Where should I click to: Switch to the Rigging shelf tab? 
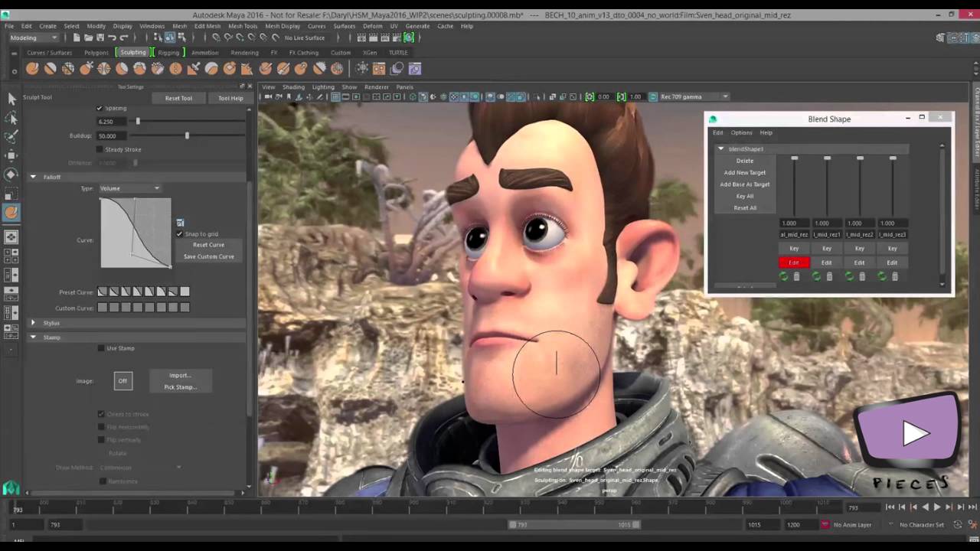click(168, 52)
